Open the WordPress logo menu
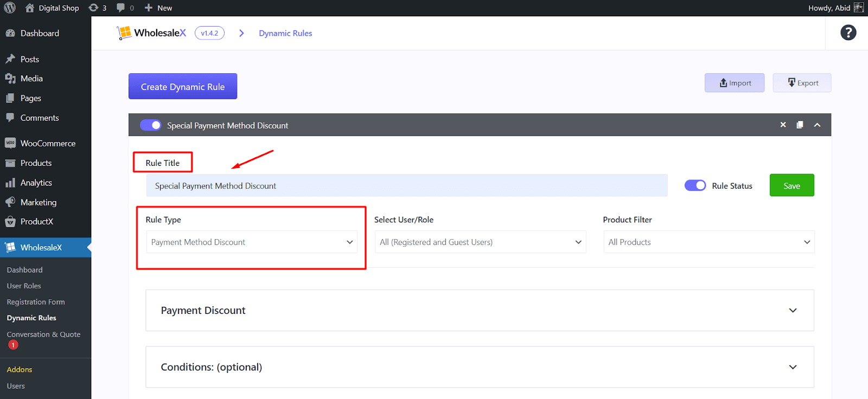Image resolution: width=868 pixels, height=399 pixels. pyautogui.click(x=10, y=8)
